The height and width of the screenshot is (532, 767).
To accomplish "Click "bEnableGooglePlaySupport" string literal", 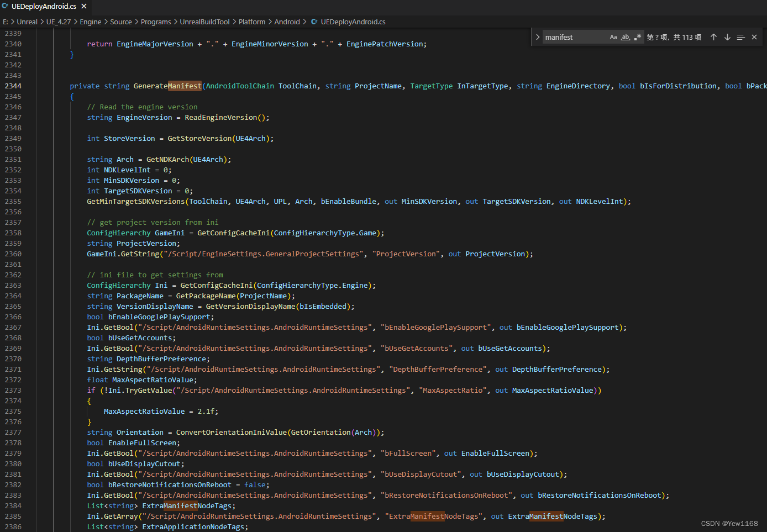I will [x=435, y=327].
